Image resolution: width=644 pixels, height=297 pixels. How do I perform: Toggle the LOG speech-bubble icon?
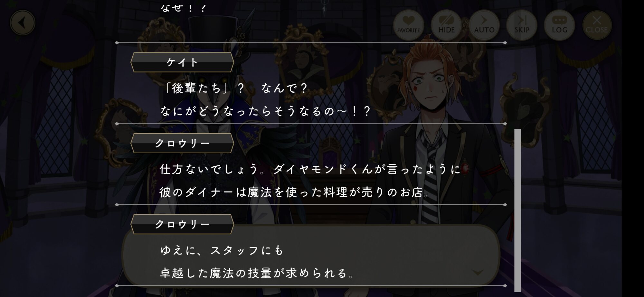coord(559,25)
